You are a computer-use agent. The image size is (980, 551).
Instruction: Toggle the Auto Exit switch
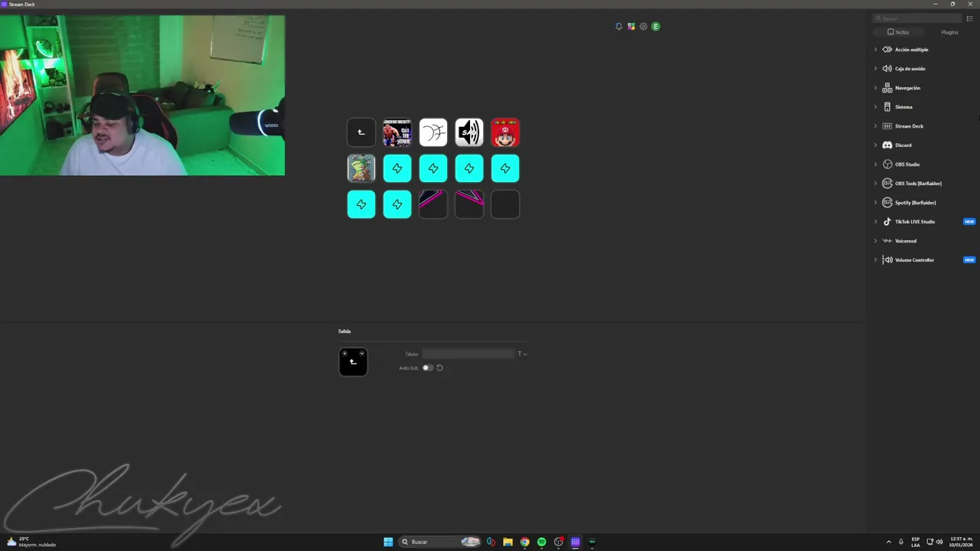(427, 368)
